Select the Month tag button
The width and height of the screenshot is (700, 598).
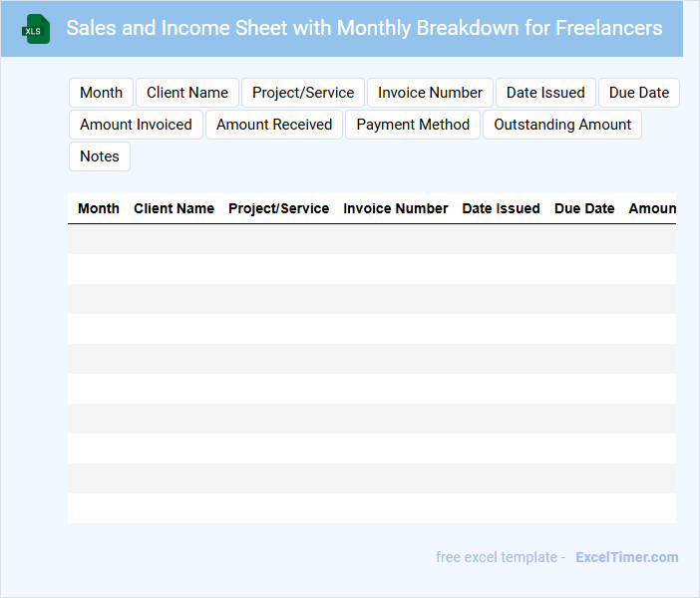(x=101, y=93)
